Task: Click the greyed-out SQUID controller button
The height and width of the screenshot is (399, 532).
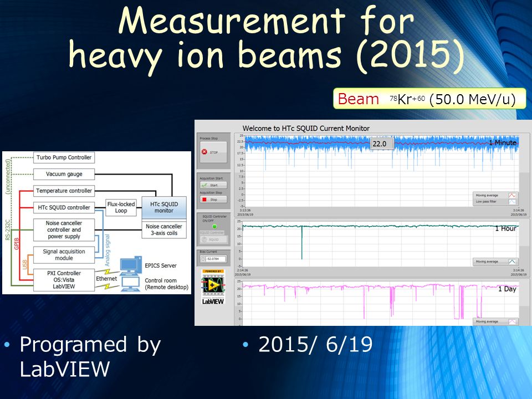Action: click(x=213, y=239)
